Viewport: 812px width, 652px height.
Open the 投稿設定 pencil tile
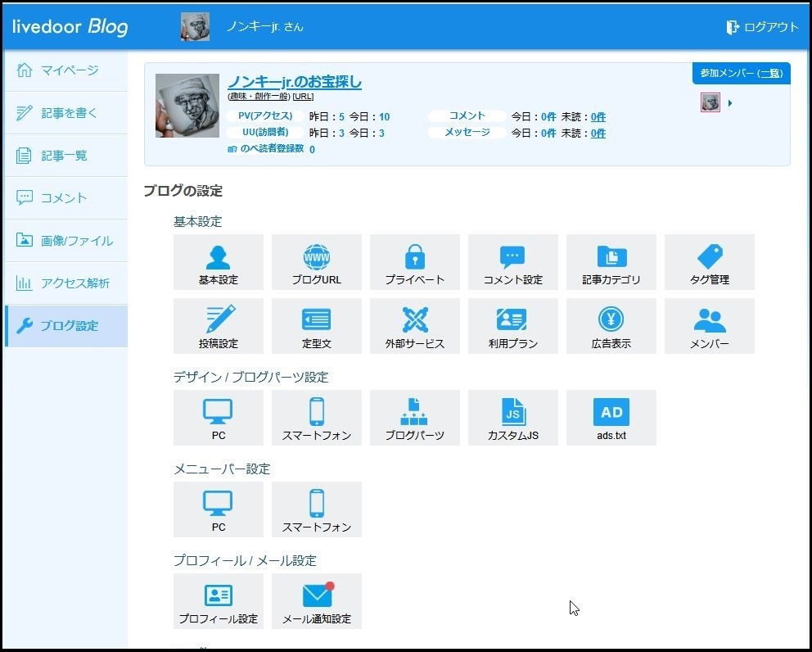(x=218, y=326)
